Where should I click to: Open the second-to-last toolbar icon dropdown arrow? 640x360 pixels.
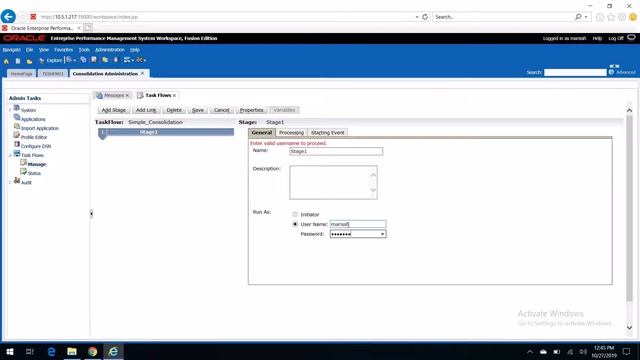tap(133, 60)
